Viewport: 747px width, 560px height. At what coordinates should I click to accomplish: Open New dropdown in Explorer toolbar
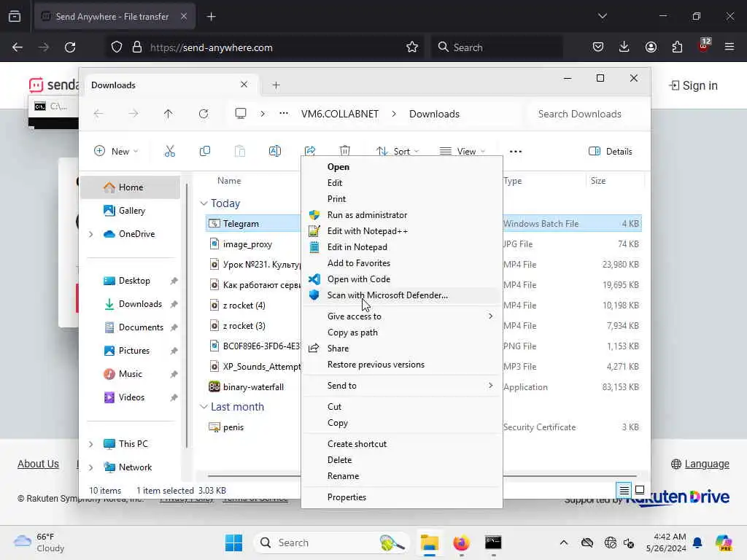116,152
